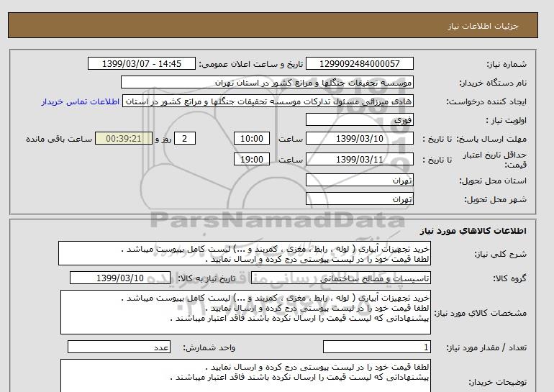Click the label استان محل تحویل
554x392 pixels.
click(493, 181)
